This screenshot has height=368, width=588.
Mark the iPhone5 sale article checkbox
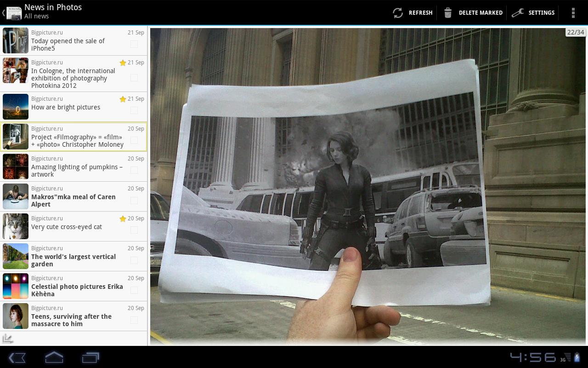click(134, 44)
